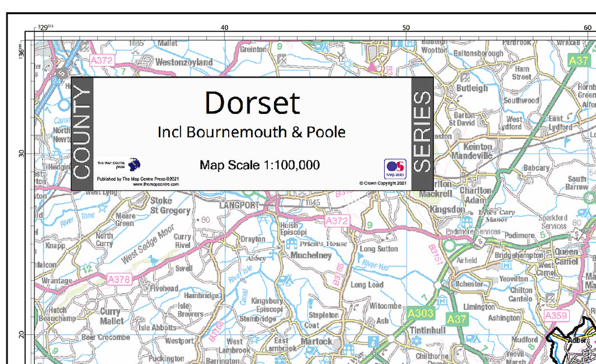Toggle the green route 5 marker near Podimore
The image size is (596, 364).
pyautogui.click(x=543, y=234)
